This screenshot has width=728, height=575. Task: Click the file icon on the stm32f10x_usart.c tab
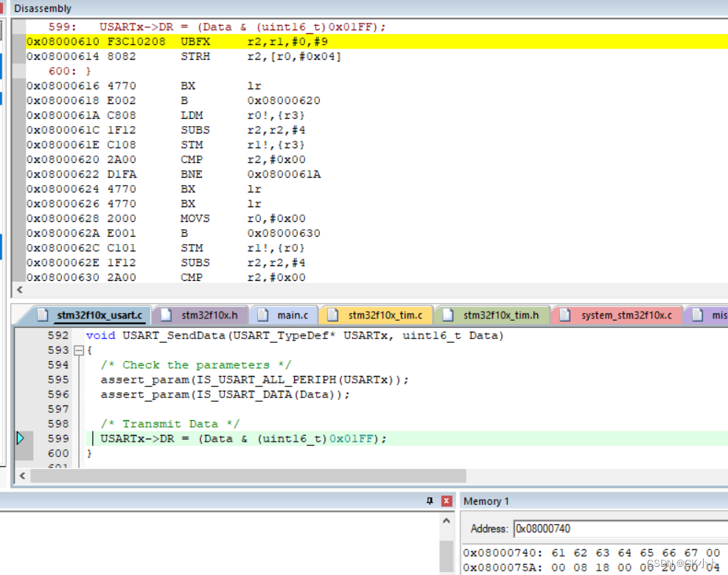pyautogui.click(x=43, y=315)
